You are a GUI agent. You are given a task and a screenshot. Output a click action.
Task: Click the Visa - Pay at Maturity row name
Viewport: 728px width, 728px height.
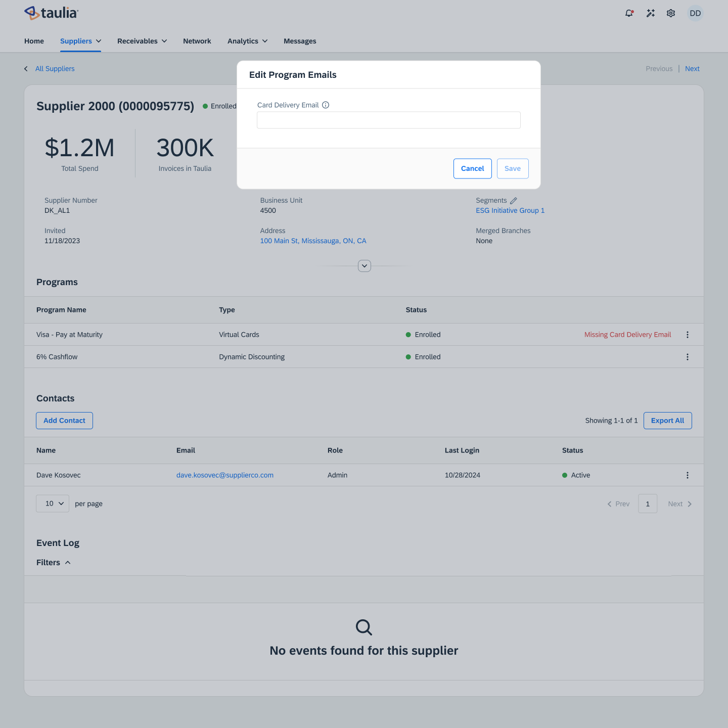coord(69,335)
